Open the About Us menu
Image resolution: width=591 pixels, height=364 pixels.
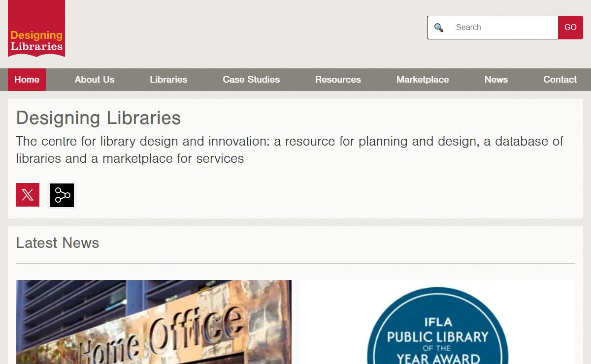(95, 80)
